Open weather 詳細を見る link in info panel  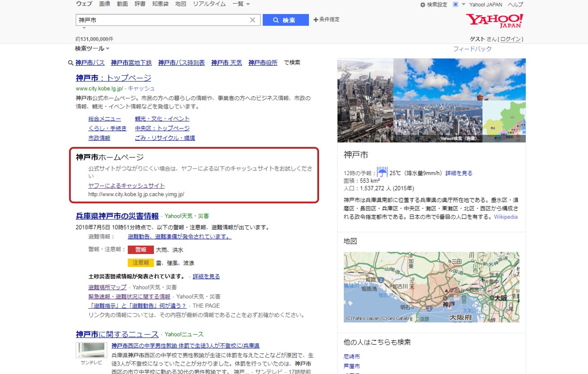[x=459, y=173]
